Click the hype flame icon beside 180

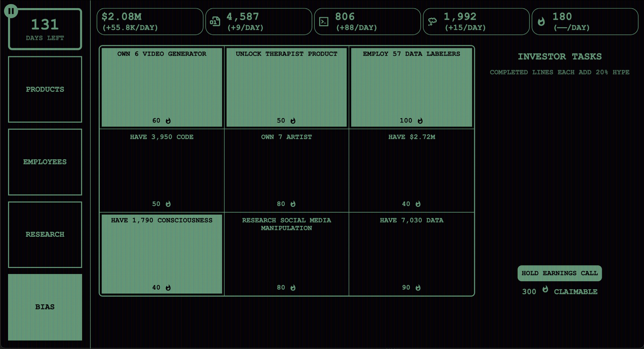point(541,22)
